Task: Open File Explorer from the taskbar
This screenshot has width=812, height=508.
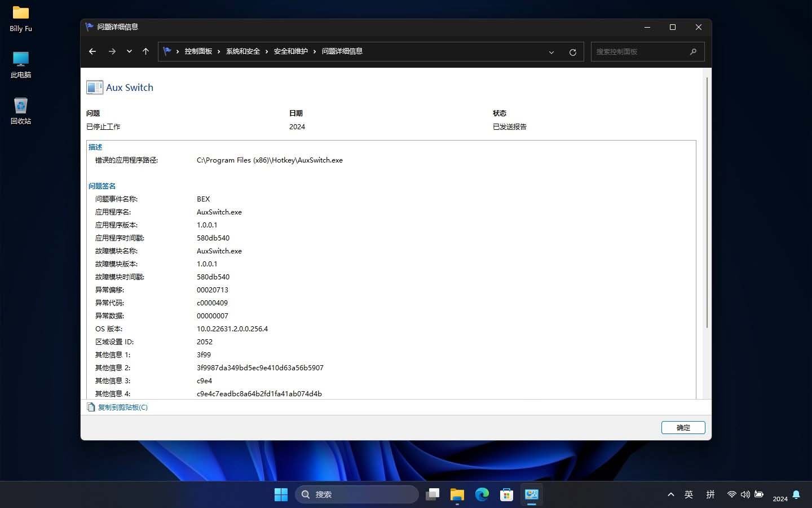Action: coord(457,494)
